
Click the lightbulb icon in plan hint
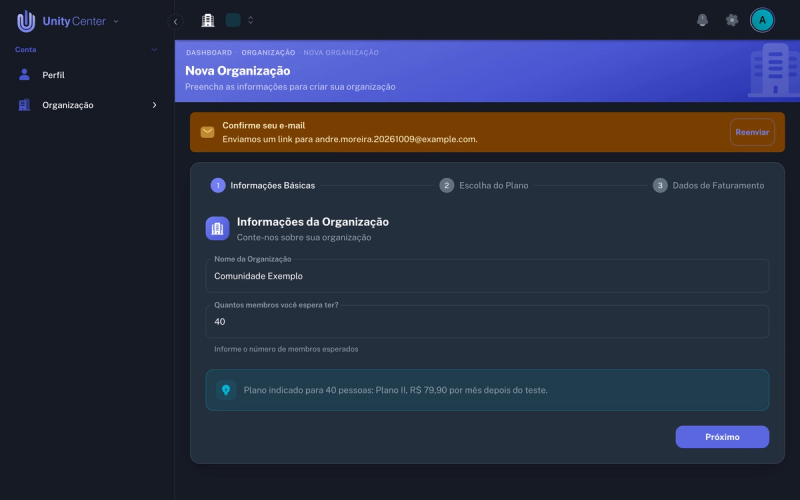(226, 390)
